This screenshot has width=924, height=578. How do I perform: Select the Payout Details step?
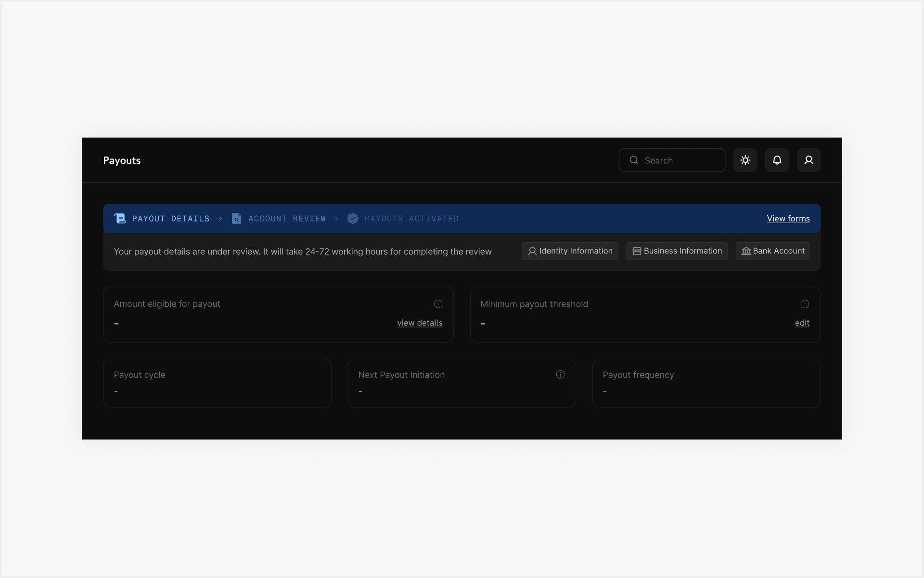(x=171, y=219)
